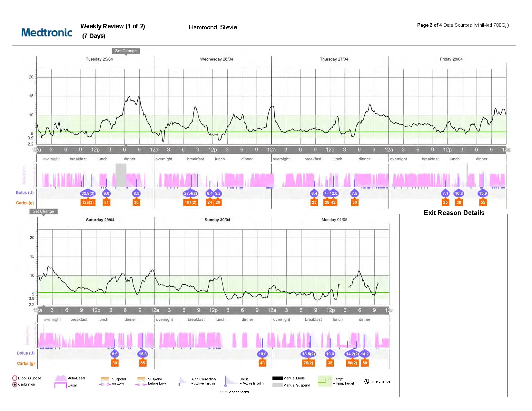This screenshot has height=411, width=532.
Task: Expand the Set Change marker on Tuesday
Action: (126, 51)
